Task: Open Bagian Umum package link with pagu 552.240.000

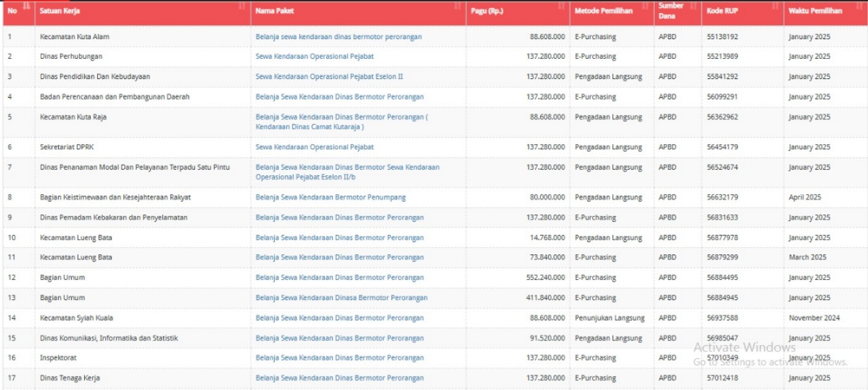Action: (340, 277)
